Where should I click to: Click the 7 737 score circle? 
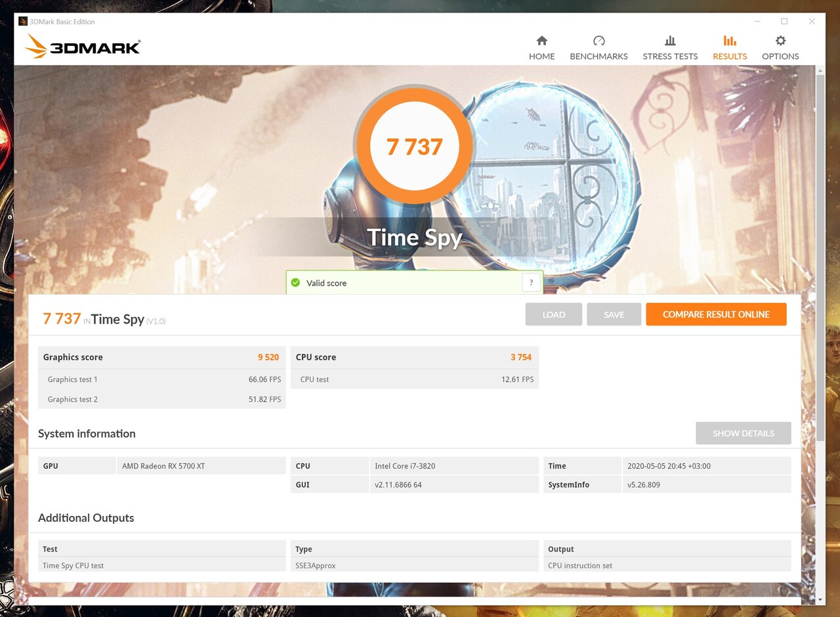click(413, 147)
